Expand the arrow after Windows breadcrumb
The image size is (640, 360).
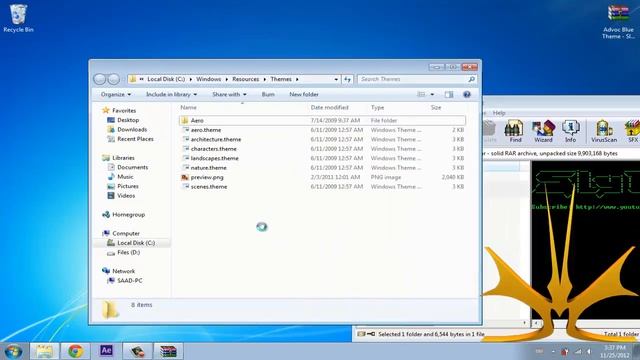[x=227, y=79]
